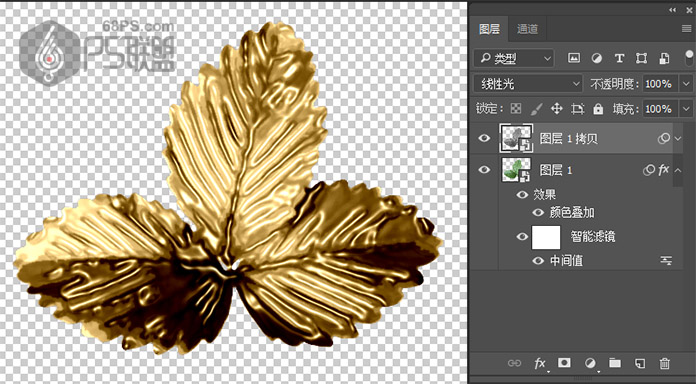The image size is (696, 384).
Task: Click the lock all padlock icon
Action: pos(598,109)
